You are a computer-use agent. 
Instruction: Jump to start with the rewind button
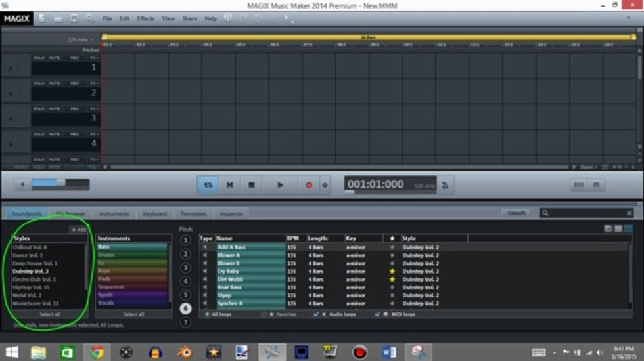click(229, 185)
